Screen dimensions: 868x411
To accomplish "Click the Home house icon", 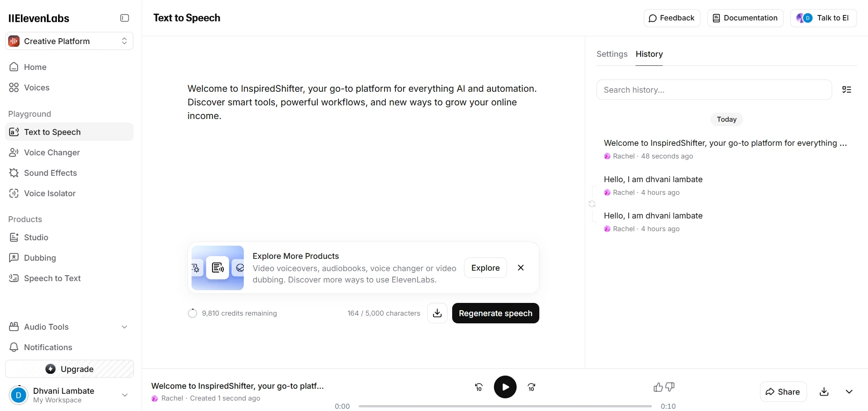I will pos(14,67).
